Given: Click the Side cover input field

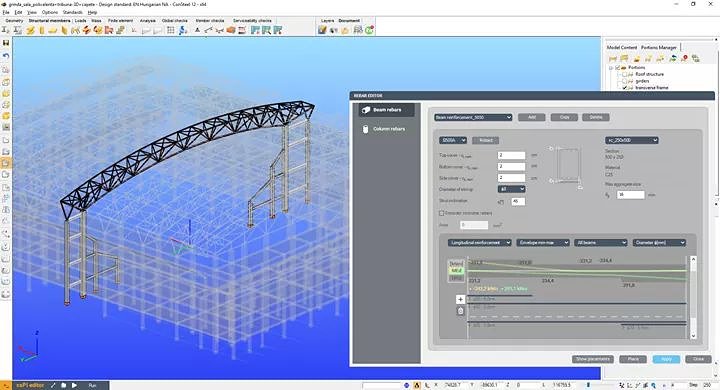Looking at the screenshot, I should click(512, 177).
